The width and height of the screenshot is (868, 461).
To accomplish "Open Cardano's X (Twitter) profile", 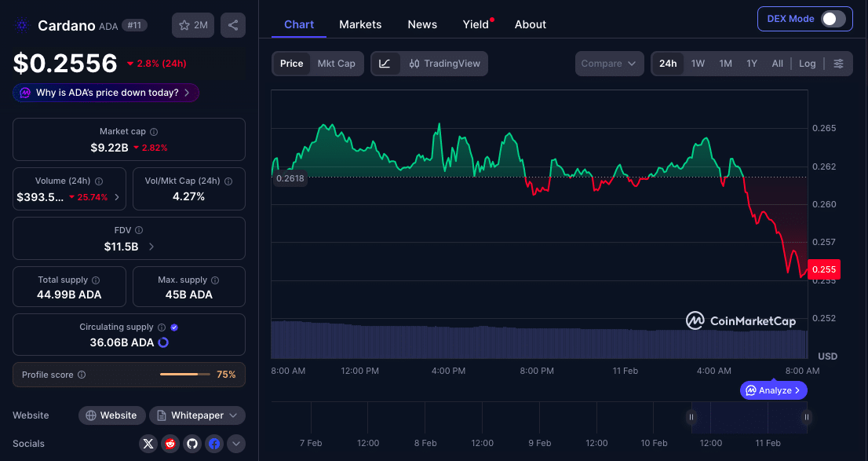I will (x=148, y=444).
